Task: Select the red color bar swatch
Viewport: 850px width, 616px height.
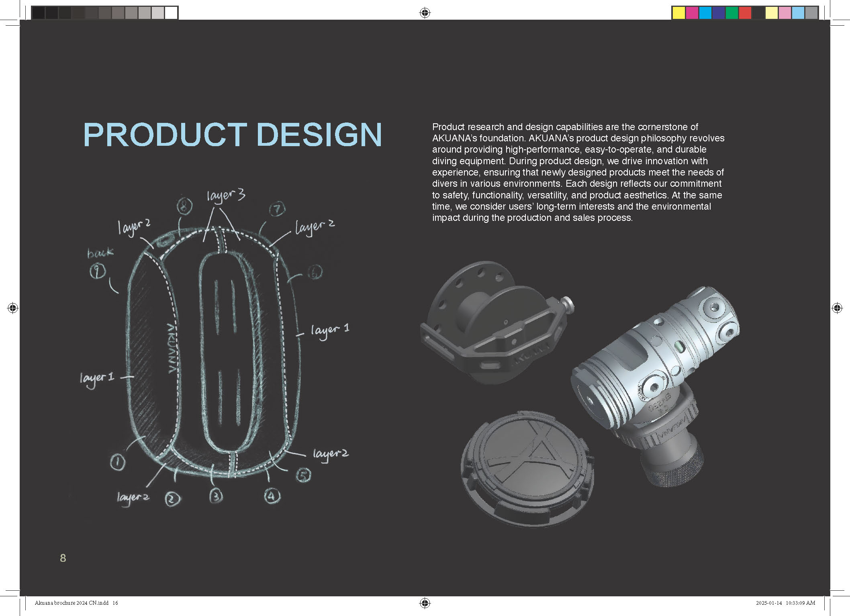Action: pos(745,13)
